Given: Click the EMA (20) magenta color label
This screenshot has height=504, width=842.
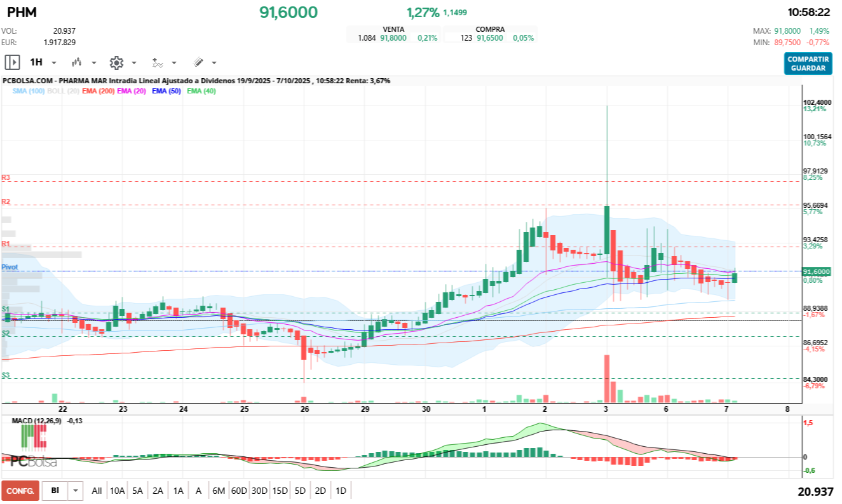Looking at the screenshot, I should click(x=132, y=92).
